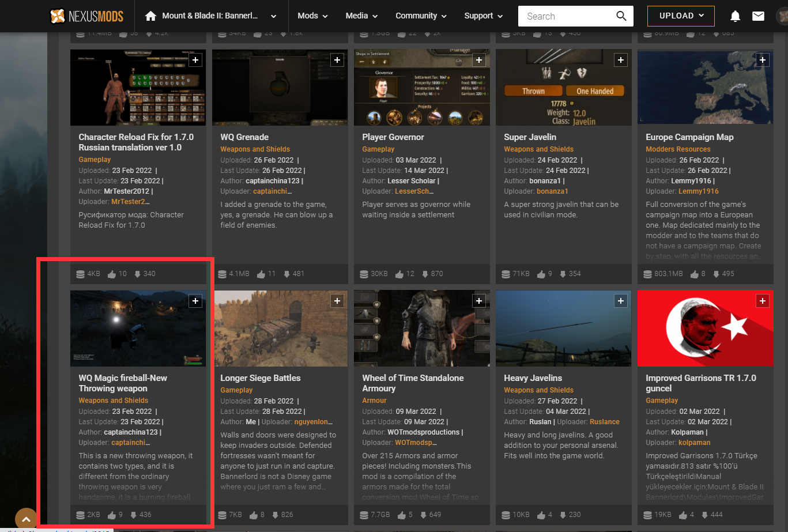This screenshot has width=788, height=532.
Task: Open uploader LesserSch... profile
Action: [x=414, y=191]
